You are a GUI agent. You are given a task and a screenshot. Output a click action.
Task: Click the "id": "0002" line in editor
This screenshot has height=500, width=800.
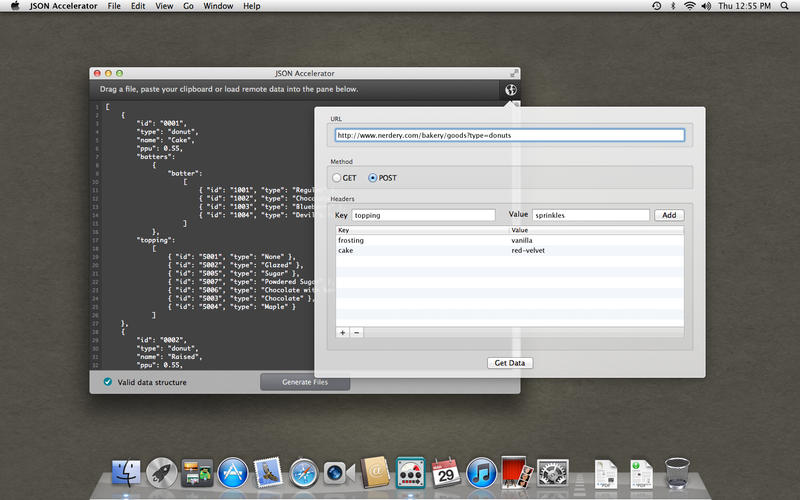point(161,340)
